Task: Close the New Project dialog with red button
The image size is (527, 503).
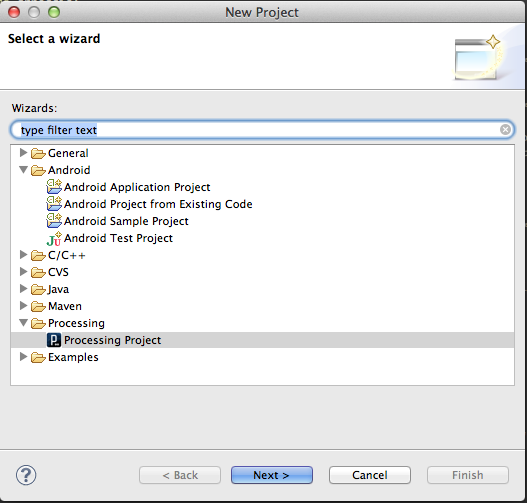Action: coord(14,12)
